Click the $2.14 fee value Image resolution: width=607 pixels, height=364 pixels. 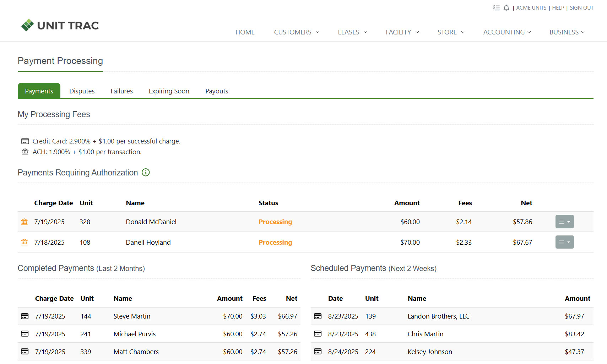[x=464, y=222]
